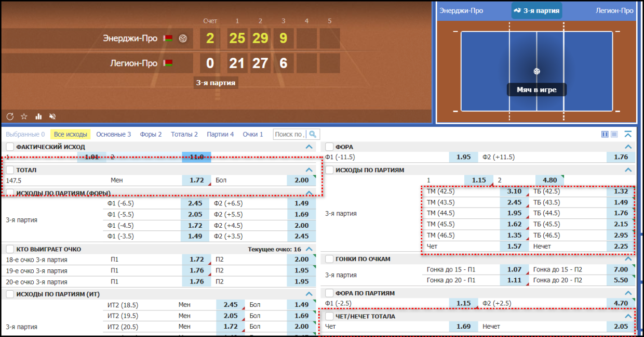644x337 pixels.
Task: Click the refresh icon under the scoreboard
Action: point(10,116)
